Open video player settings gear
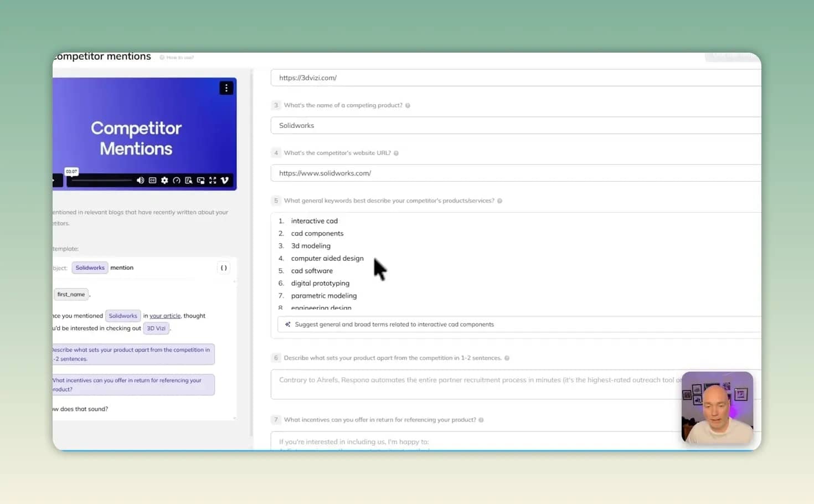The height and width of the screenshot is (504, 814). [164, 181]
